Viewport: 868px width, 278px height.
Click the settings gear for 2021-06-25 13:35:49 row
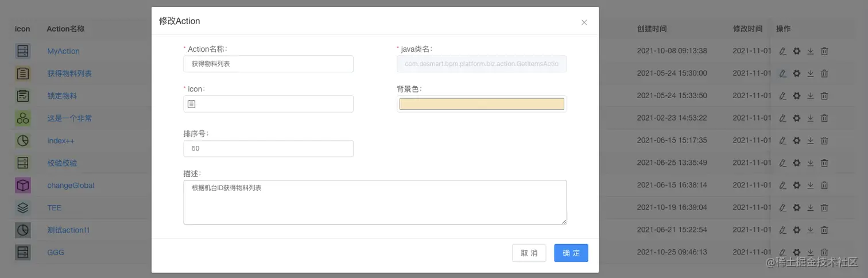point(797,163)
